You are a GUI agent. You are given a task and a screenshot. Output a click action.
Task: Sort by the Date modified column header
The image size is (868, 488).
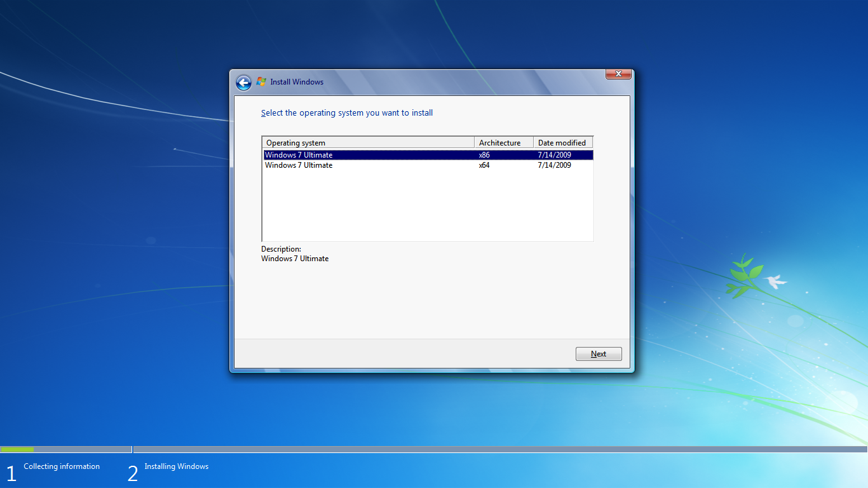click(562, 142)
